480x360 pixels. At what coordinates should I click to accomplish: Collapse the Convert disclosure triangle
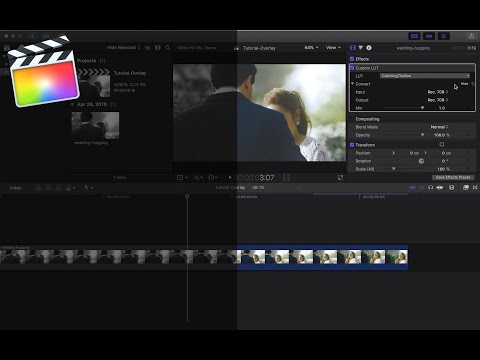(352, 84)
